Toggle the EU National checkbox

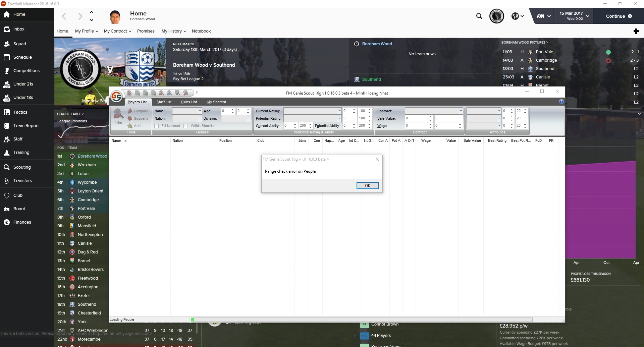[157, 126]
